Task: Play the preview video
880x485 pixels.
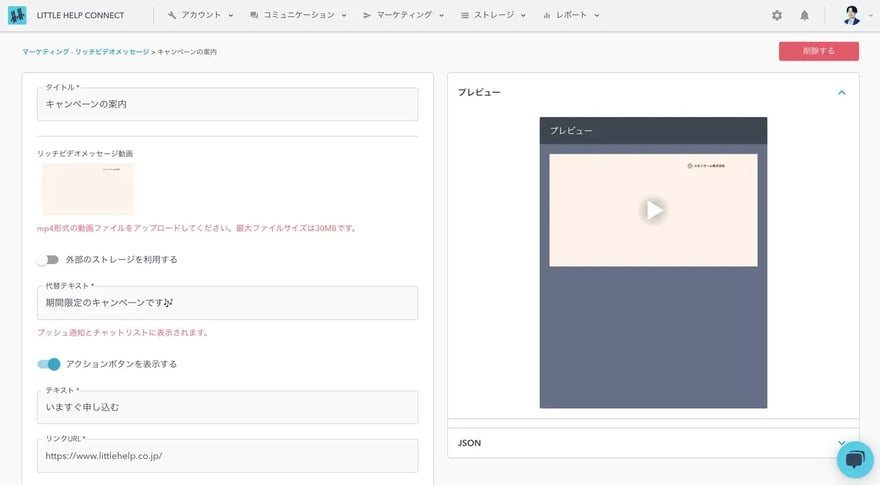Action: (653, 211)
